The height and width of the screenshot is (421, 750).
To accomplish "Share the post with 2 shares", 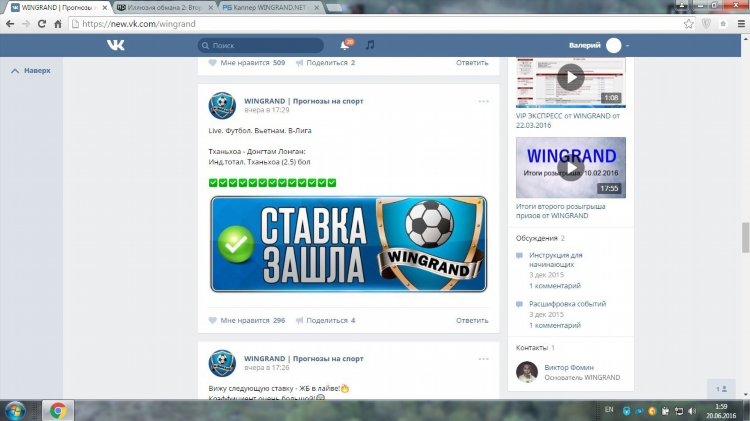I will point(325,63).
